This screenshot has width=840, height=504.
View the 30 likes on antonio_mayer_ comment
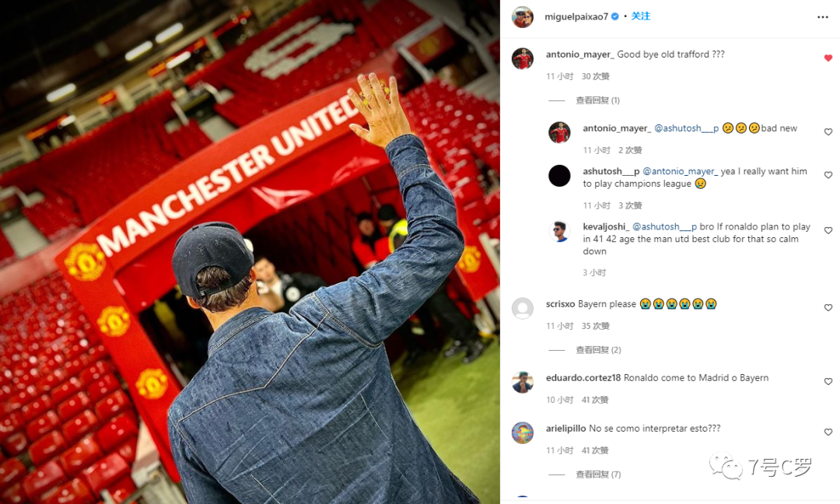coord(595,76)
